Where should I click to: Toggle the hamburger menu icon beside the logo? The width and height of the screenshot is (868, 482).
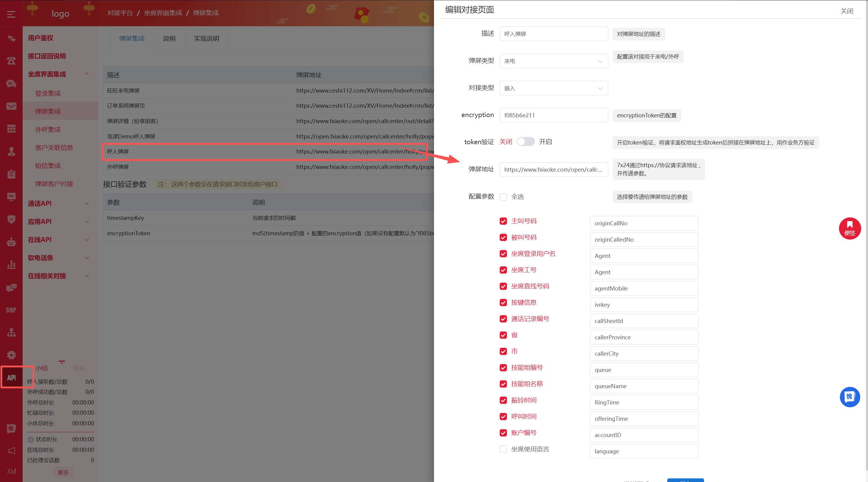pos(11,14)
